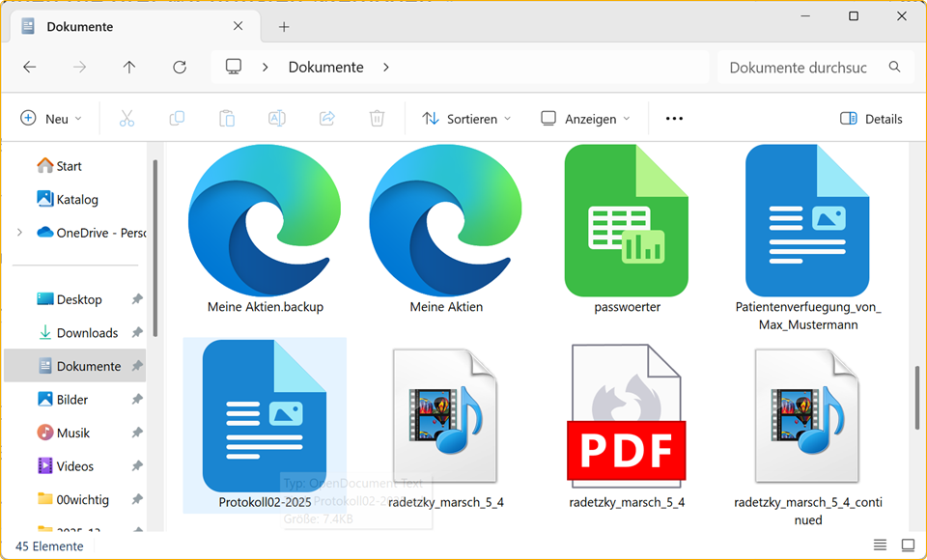Screen dimensions: 927x560
Task: Open the Sortieren dropdown
Action: point(466,119)
